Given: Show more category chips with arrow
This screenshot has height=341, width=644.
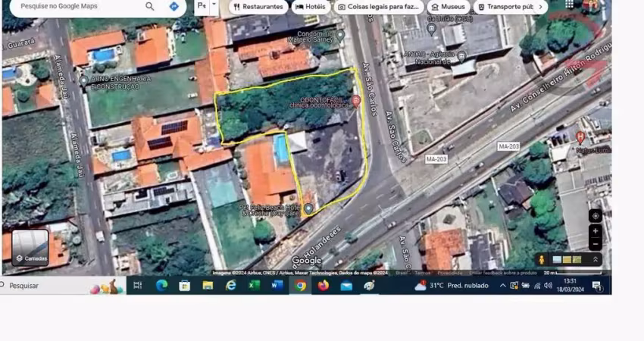Looking at the screenshot, I should (540, 7).
